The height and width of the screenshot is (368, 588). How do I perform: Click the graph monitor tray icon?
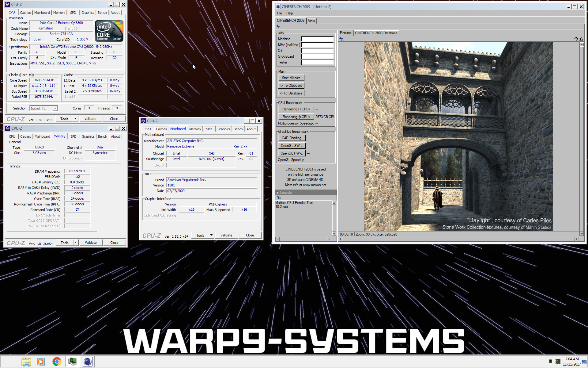(x=558, y=362)
